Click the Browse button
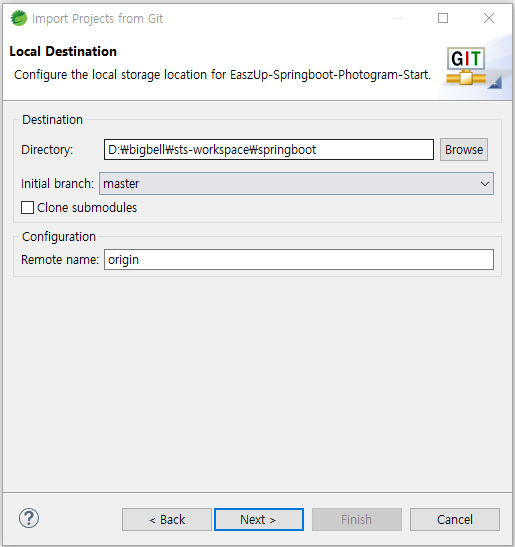Image resolution: width=515 pixels, height=547 pixels. [x=464, y=150]
